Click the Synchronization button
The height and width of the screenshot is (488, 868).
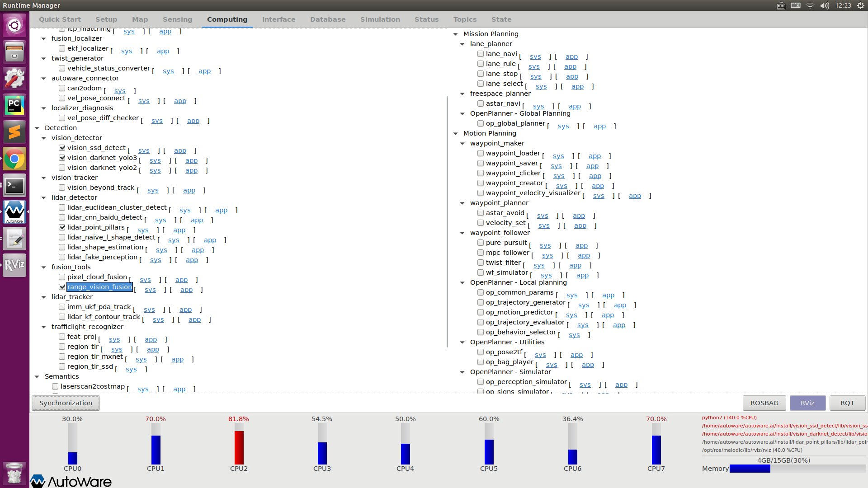[65, 402]
